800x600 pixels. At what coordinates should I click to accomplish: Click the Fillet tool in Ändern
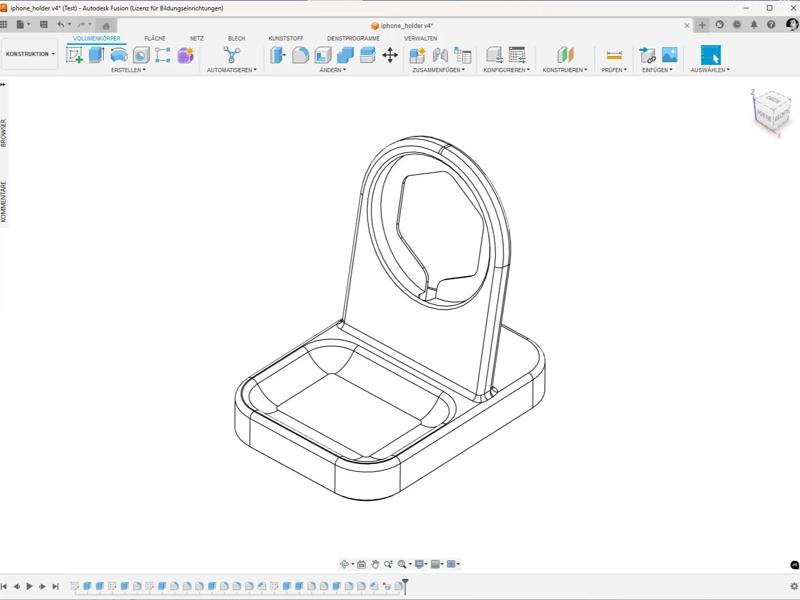pos(301,55)
